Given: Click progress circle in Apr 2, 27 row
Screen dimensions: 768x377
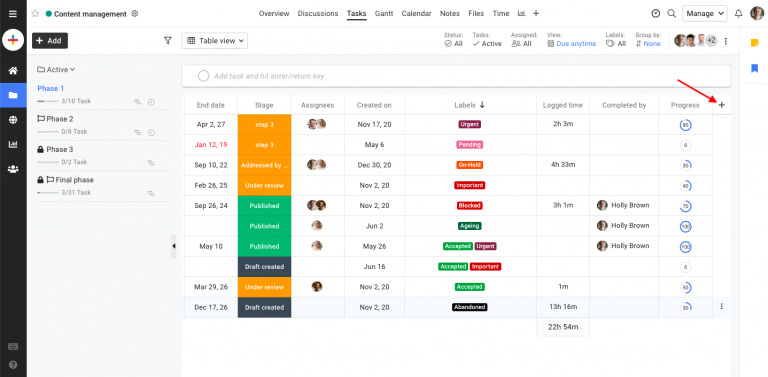Looking at the screenshot, I should (685, 125).
